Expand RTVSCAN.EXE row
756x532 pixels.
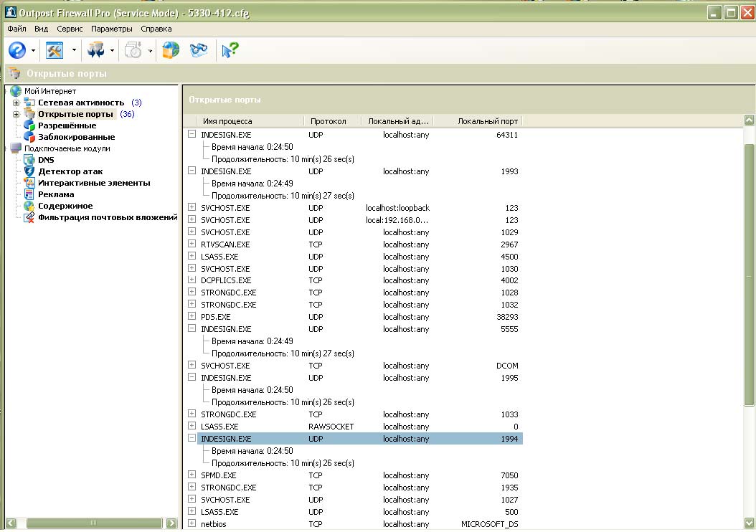pyautogui.click(x=192, y=244)
